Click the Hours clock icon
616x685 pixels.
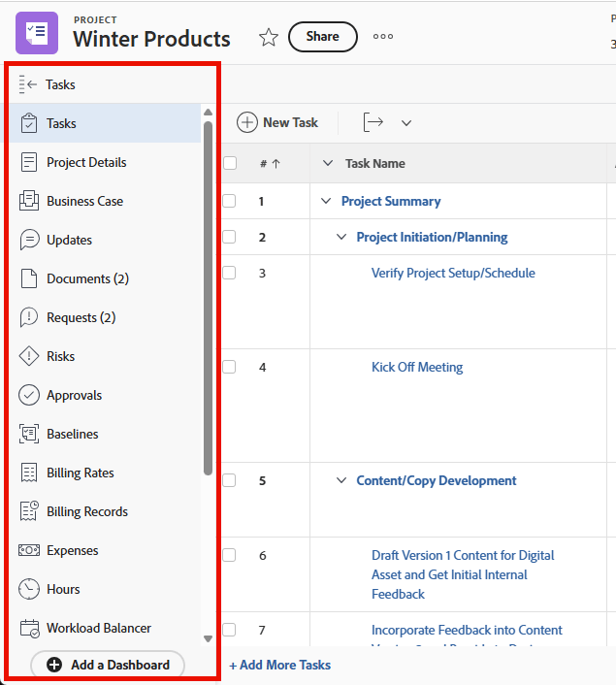click(x=29, y=589)
